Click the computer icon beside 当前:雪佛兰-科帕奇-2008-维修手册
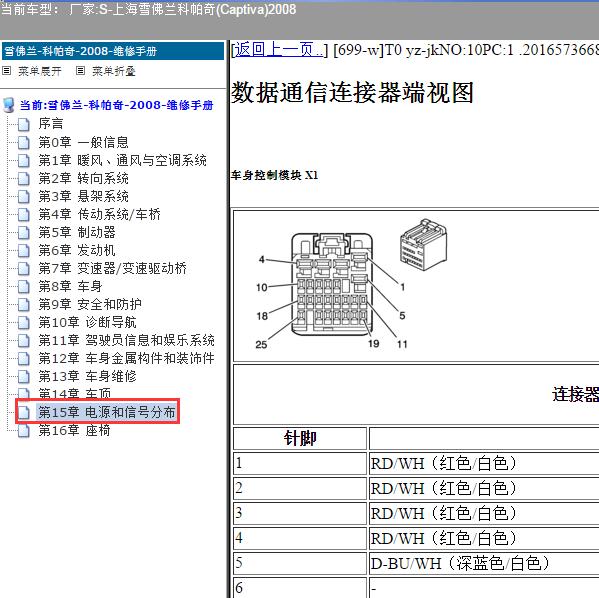Image resolution: width=599 pixels, height=598 pixels. click(x=9, y=105)
